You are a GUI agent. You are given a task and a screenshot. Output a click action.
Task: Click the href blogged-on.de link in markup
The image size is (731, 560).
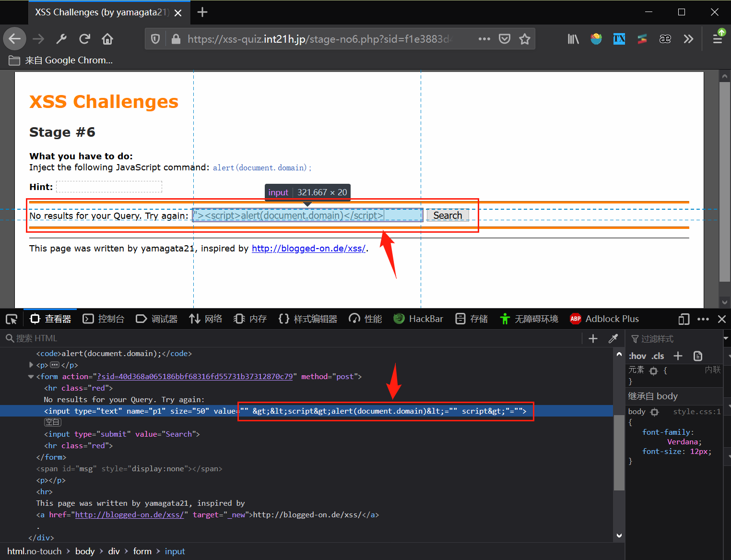(130, 515)
